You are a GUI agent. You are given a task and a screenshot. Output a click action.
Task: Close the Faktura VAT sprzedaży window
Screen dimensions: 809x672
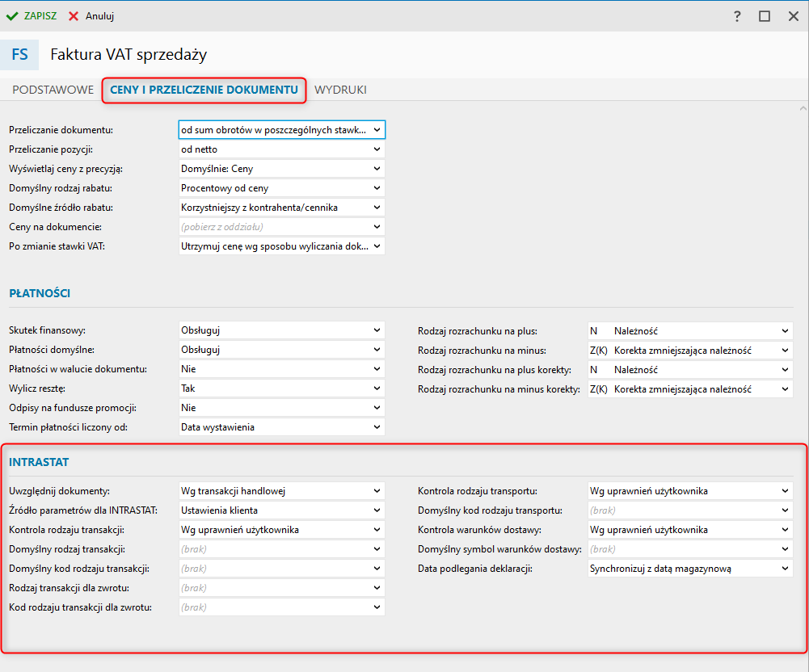pos(793,16)
